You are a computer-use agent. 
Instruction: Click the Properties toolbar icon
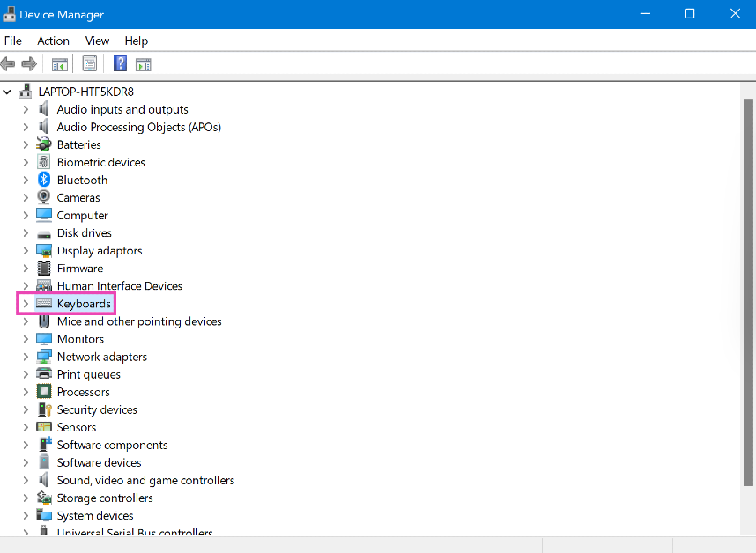(x=89, y=63)
